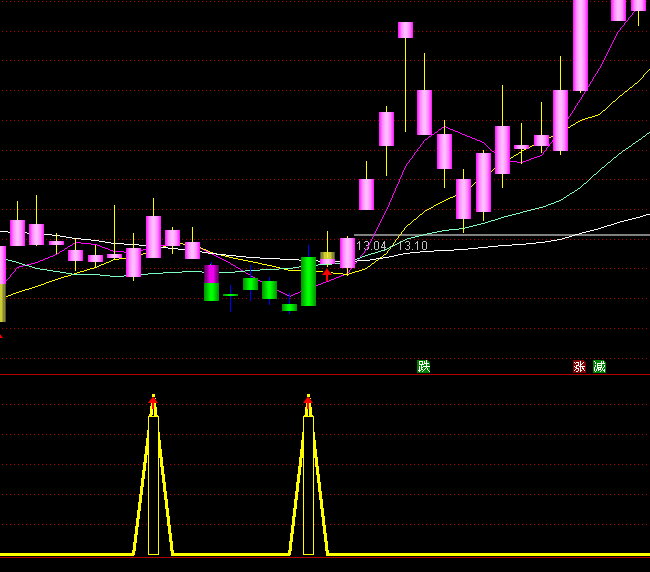Click the red buy arrow below the small yellow candle
Image resolution: width=650 pixels, height=572 pixels.
[x=327, y=273]
